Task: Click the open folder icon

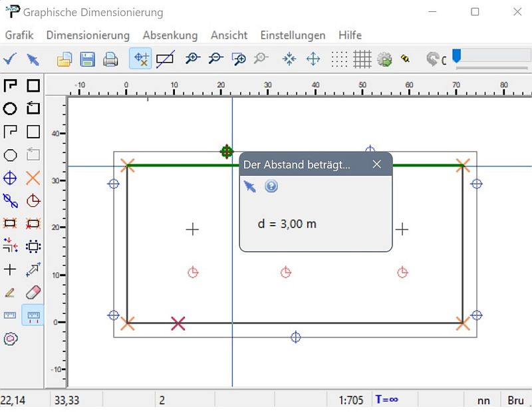Action: 64,59
